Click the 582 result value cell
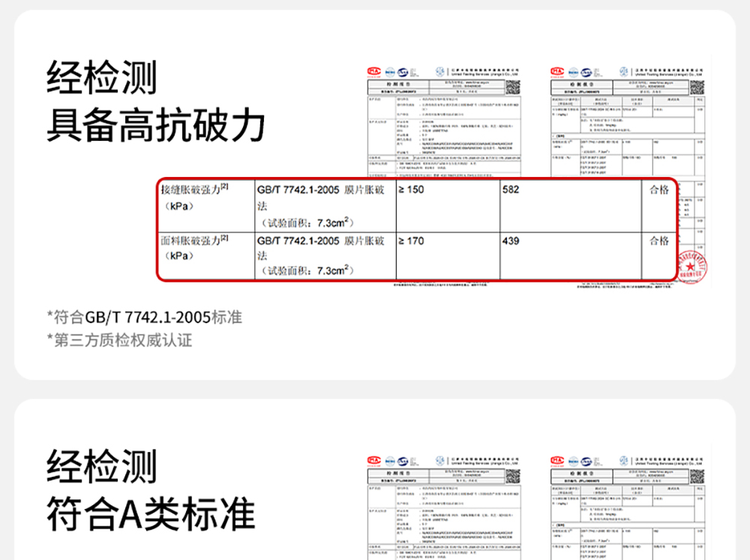The height and width of the screenshot is (560, 750). tap(571, 206)
